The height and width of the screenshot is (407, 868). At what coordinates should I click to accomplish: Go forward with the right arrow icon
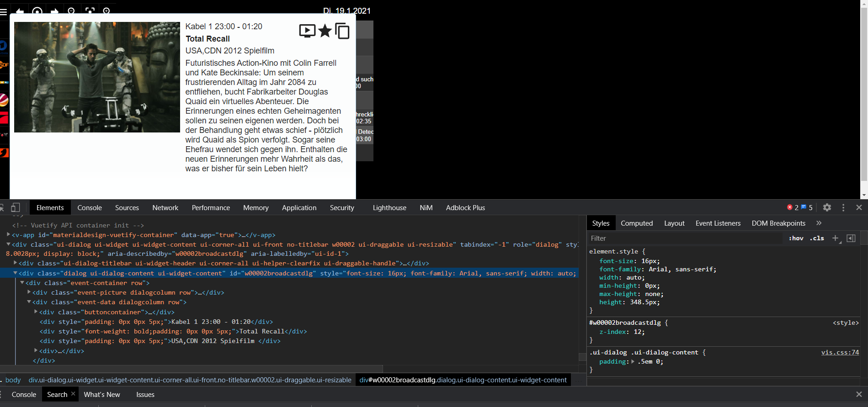(x=54, y=11)
